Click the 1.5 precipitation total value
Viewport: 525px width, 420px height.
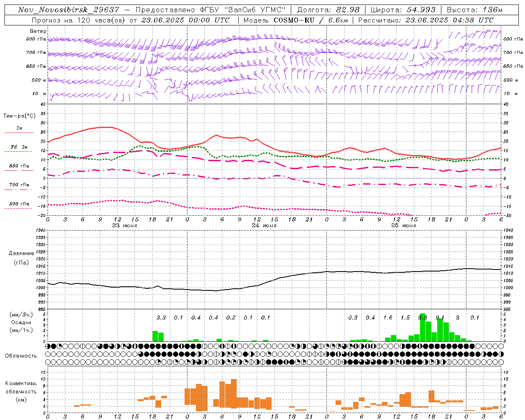(x=405, y=317)
